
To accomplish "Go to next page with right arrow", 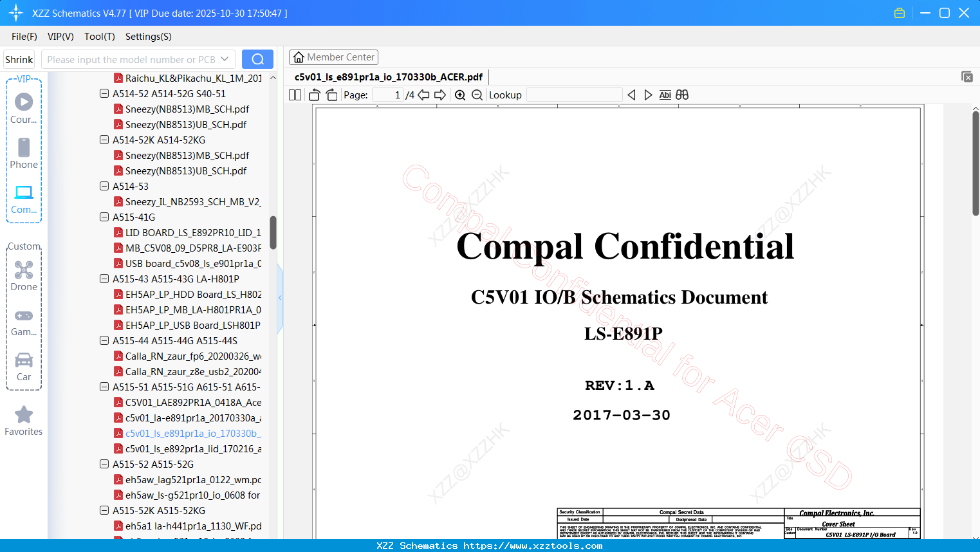I will pyautogui.click(x=440, y=95).
